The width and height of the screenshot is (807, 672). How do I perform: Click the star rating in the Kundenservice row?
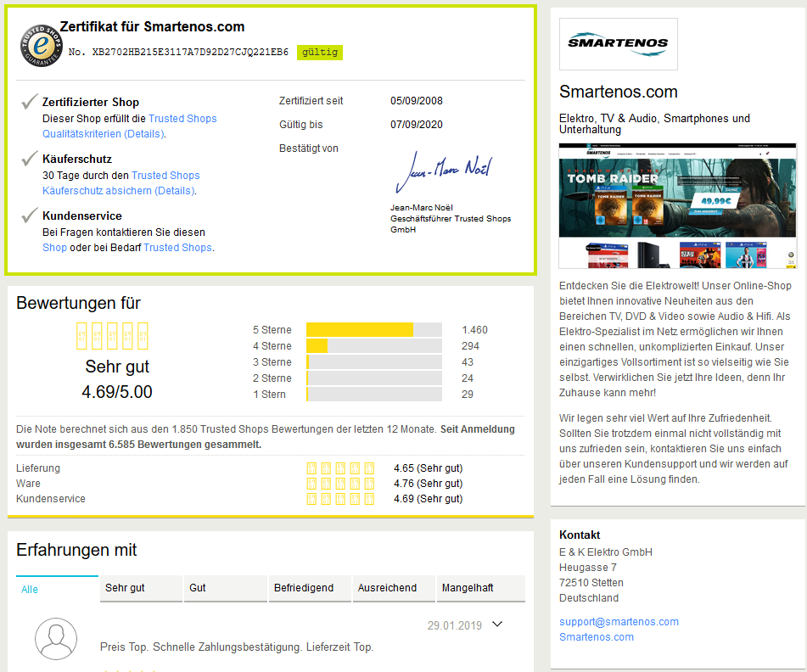tap(340, 499)
